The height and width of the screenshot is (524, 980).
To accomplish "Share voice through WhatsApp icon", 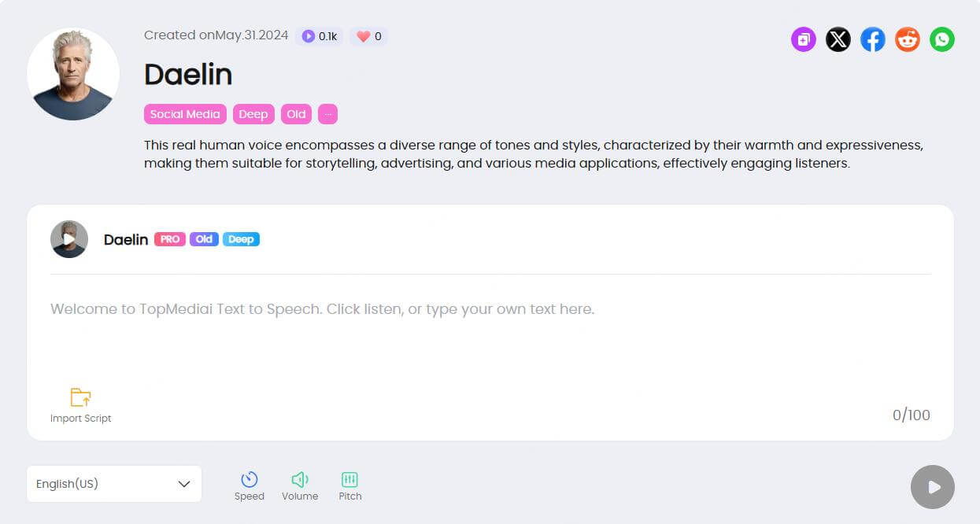I will [941, 39].
